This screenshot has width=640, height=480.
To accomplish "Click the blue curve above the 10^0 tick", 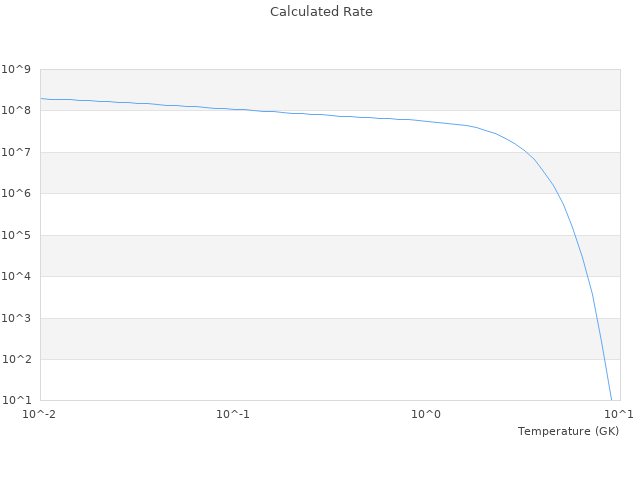I will (x=426, y=121).
